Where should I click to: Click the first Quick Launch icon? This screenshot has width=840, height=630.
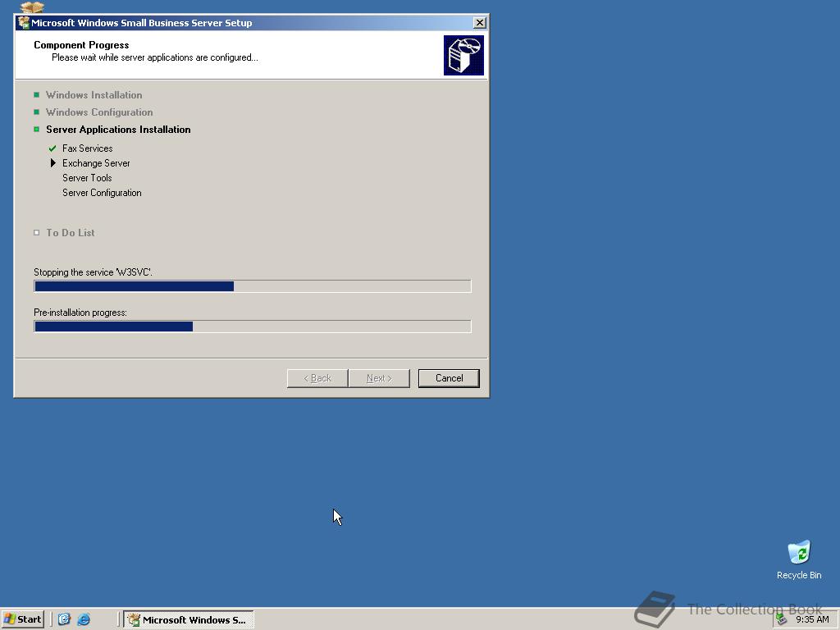click(x=64, y=619)
